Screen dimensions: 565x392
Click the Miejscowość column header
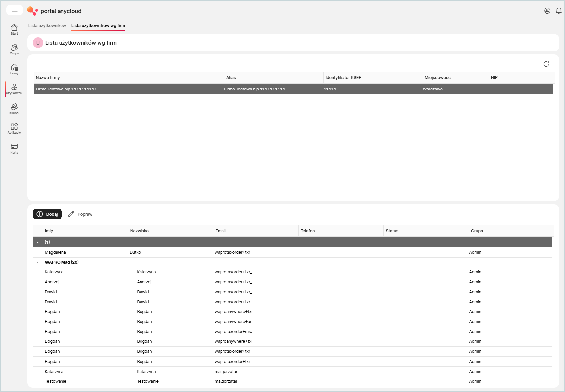tap(456, 78)
